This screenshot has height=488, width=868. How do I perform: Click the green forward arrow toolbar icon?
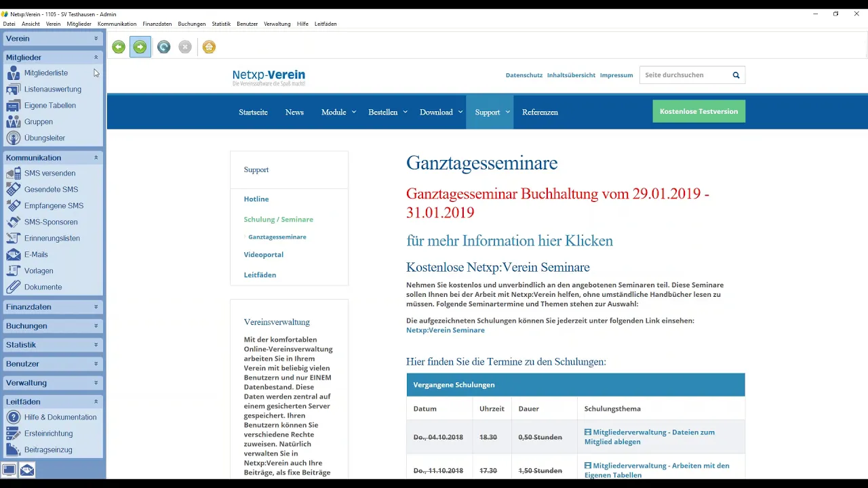click(140, 47)
